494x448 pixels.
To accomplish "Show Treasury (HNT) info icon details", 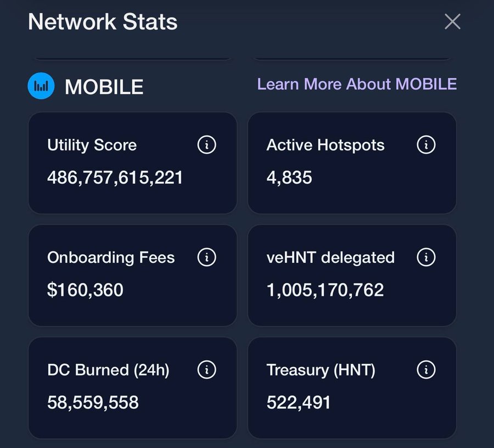I will tap(426, 369).
